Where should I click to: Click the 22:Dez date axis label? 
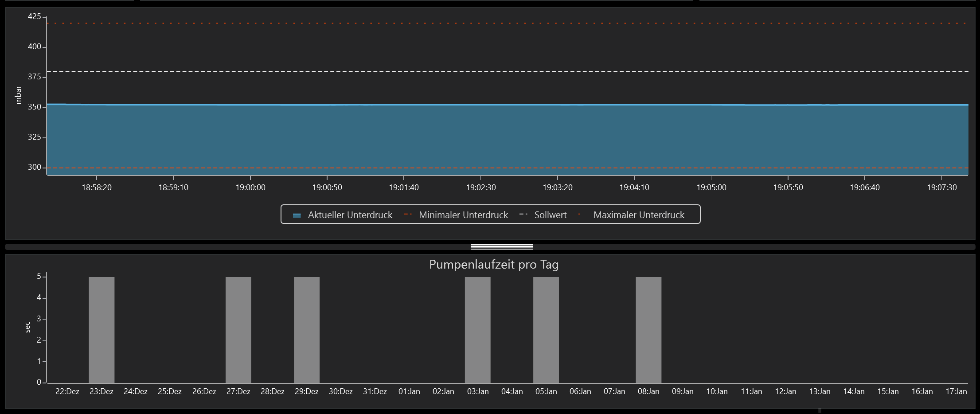click(67, 391)
